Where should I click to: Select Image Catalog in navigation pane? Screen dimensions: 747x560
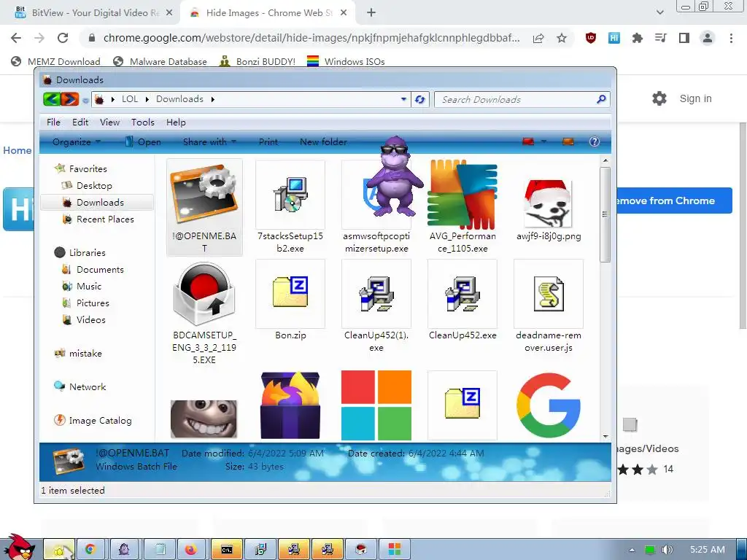[x=93, y=420]
